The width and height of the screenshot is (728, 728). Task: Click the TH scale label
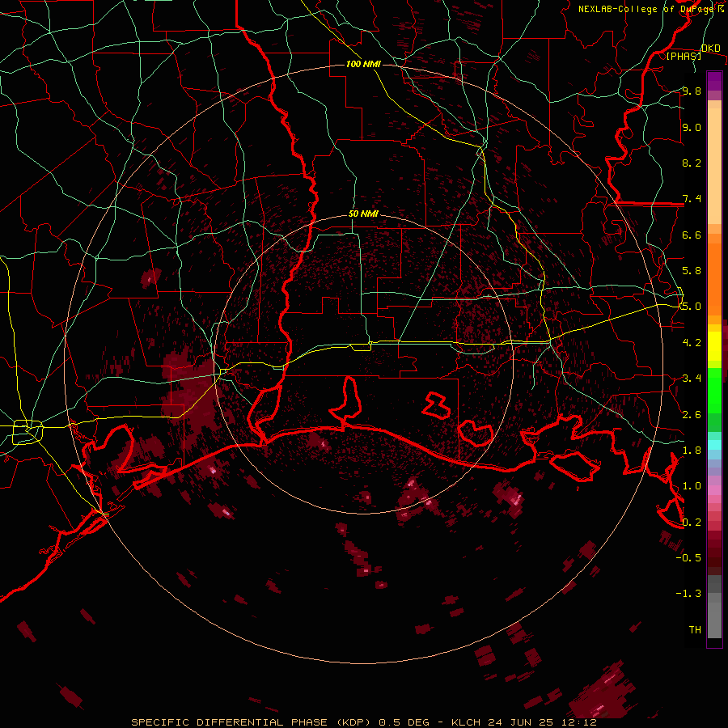[x=695, y=630]
